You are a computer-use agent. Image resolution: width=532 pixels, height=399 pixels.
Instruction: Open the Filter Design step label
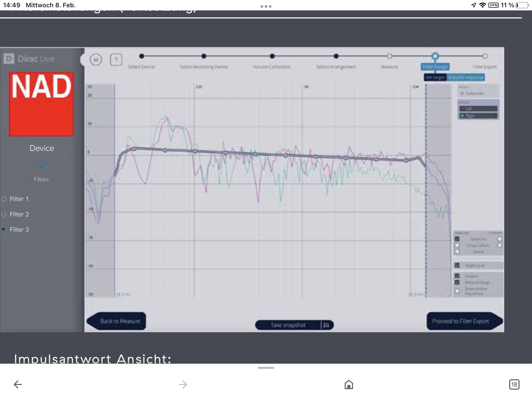pos(435,67)
